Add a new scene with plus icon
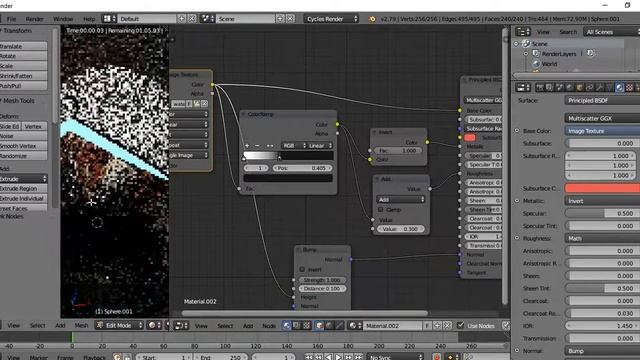The height and width of the screenshot is (360, 640). pos(280,19)
